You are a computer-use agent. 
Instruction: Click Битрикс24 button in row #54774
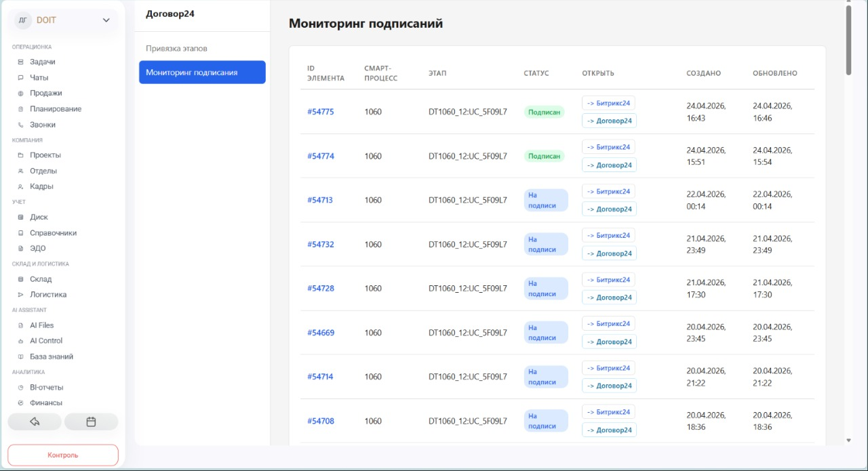(608, 147)
